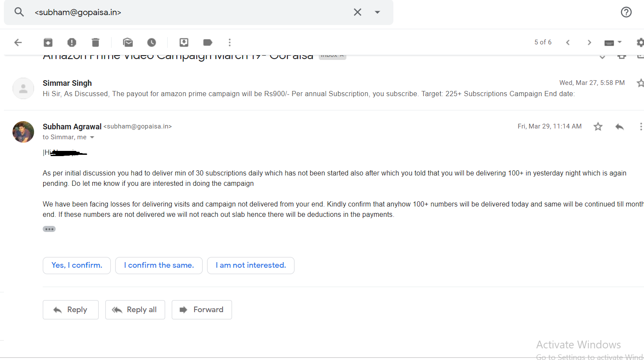Select 'I am not interested.' smart reply

coord(251,266)
